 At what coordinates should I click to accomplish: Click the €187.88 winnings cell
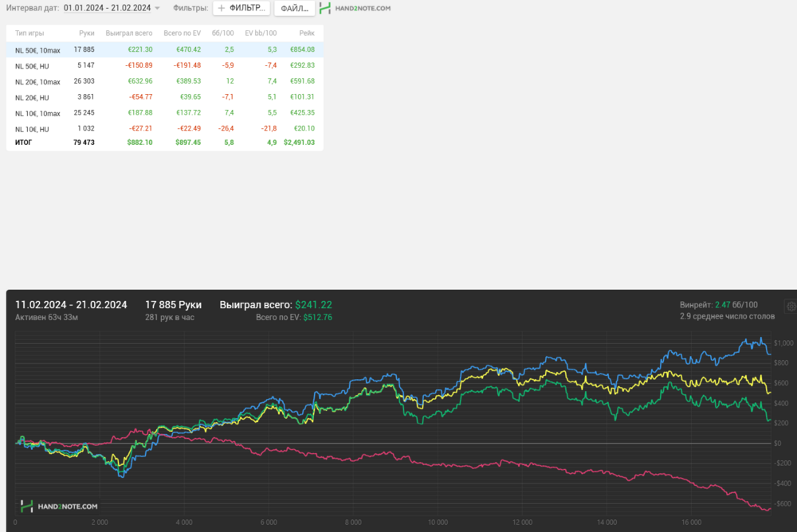(x=140, y=112)
